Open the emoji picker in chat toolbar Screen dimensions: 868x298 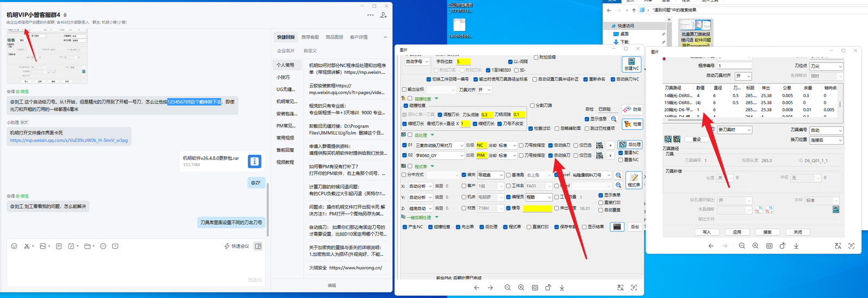pyautogui.click(x=14, y=246)
